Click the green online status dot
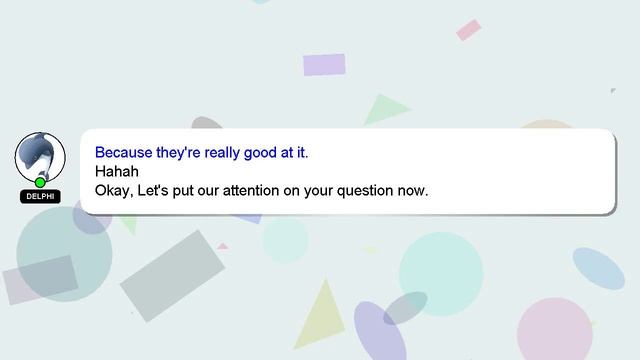This screenshot has width=640, height=360. (40, 182)
